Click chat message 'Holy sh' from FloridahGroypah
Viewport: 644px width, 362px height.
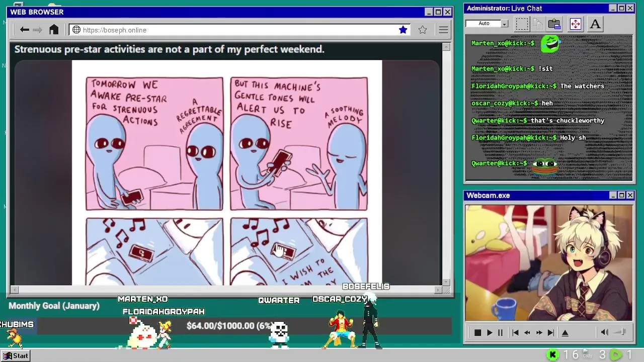(x=573, y=137)
